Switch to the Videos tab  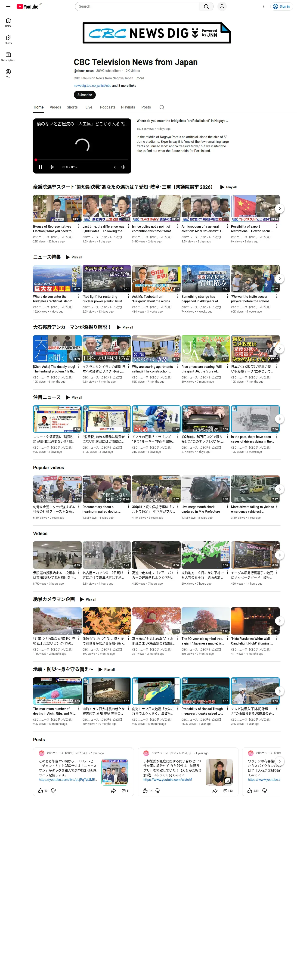coord(55,107)
